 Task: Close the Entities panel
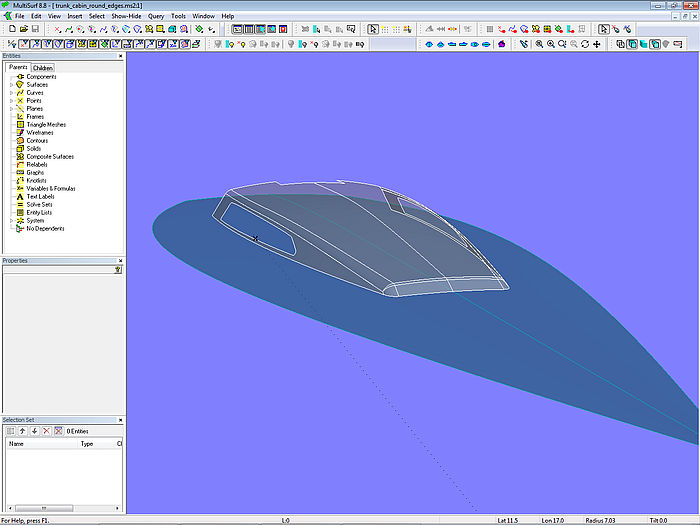click(121, 56)
